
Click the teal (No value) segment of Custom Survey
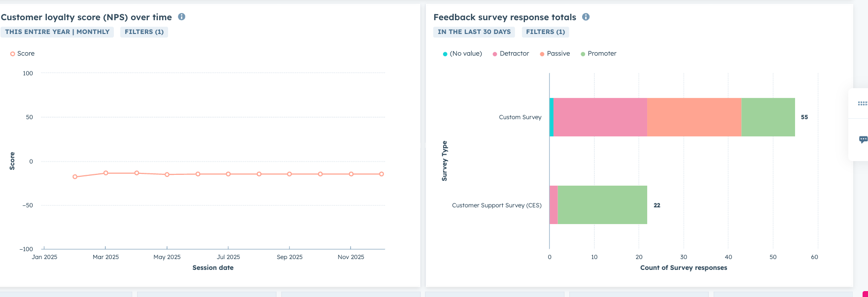click(552, 117)
